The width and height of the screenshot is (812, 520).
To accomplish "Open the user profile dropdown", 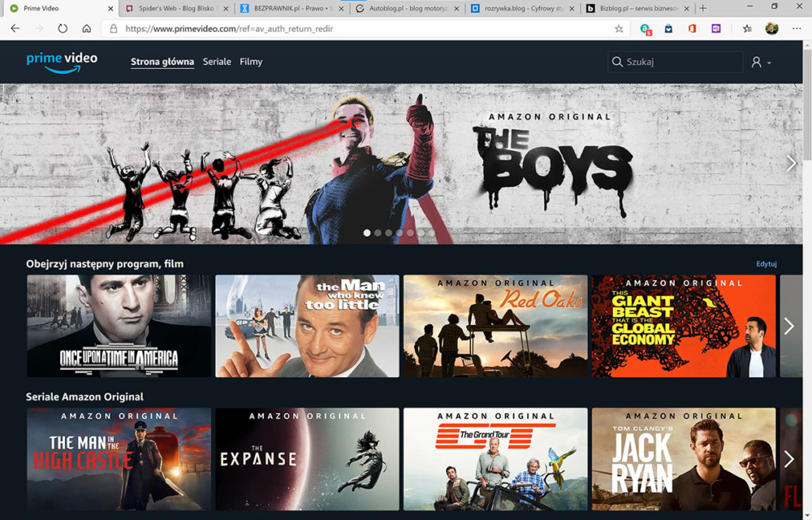I will click(761, 62).
